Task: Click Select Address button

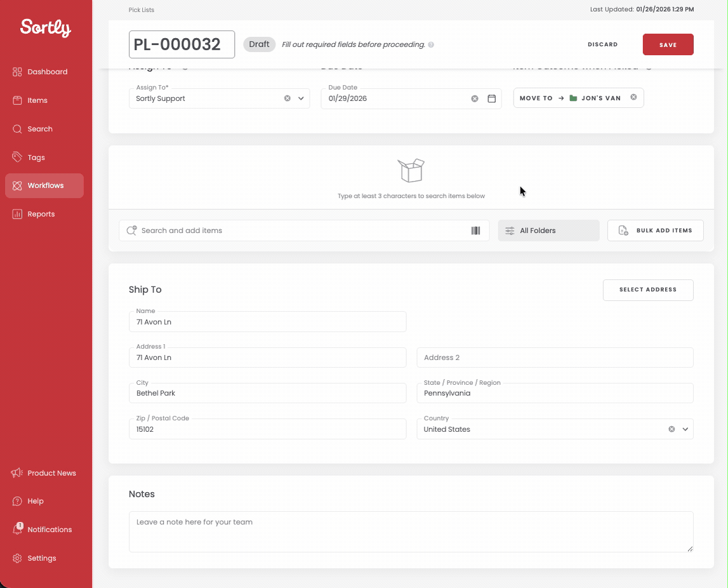Action: point(647,290)
